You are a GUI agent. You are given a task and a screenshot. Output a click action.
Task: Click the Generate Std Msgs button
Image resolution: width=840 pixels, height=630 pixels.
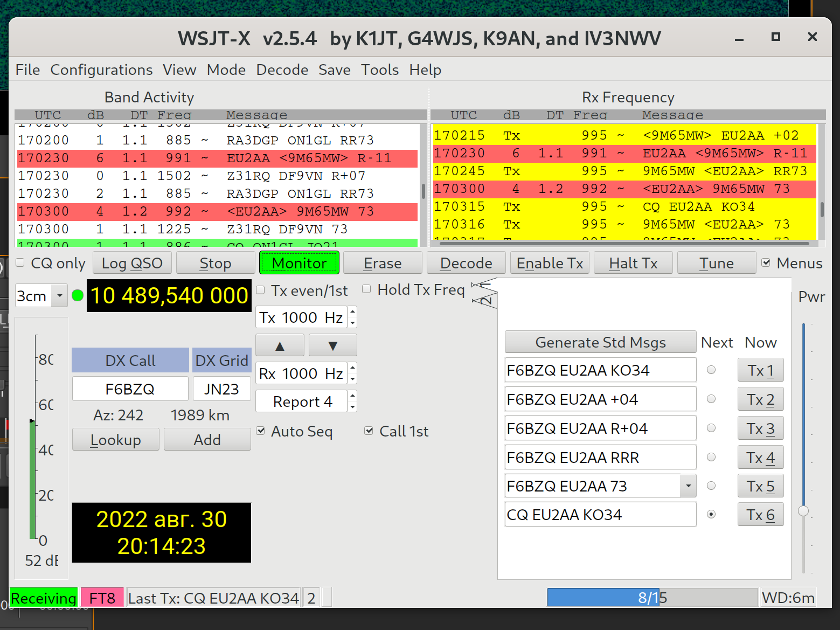coord(600,342)
